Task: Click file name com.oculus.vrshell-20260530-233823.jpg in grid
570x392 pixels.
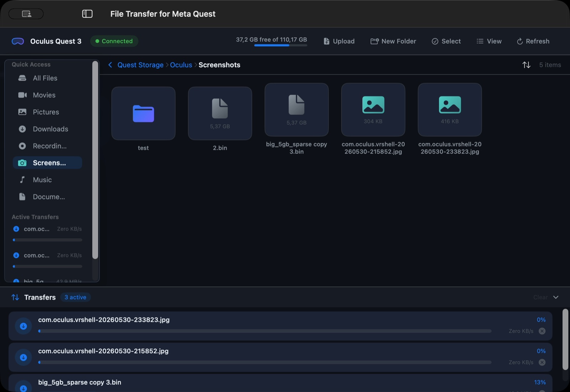Action: tap(450, 148)
